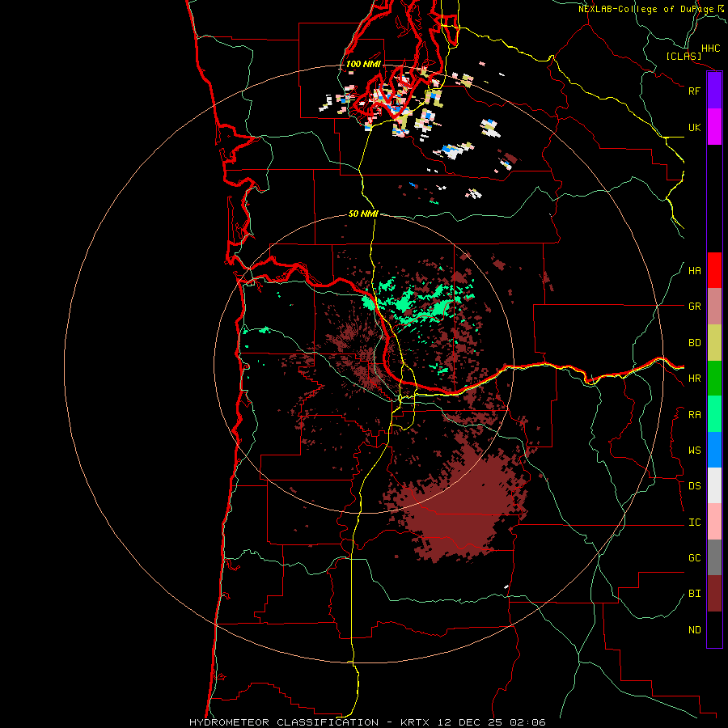The width and height of the screenshot is (728, 728).
Task: Click the DS white legend swatch
Action: click(x=714, y=485)
